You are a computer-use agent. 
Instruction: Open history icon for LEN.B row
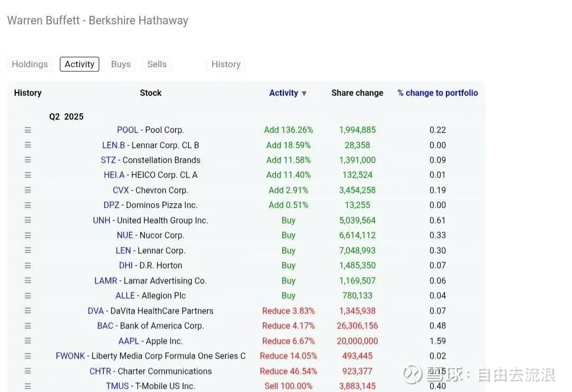28,145
